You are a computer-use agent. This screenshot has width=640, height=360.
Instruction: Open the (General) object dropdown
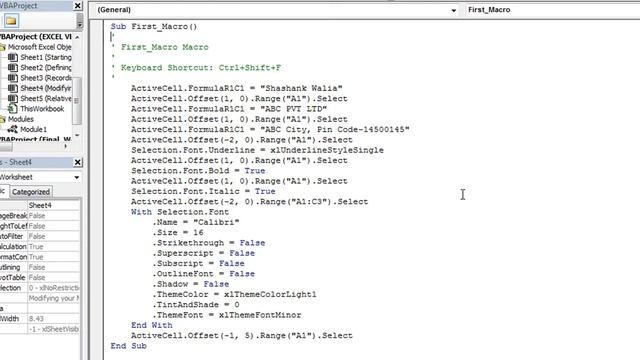pos(453,10)
